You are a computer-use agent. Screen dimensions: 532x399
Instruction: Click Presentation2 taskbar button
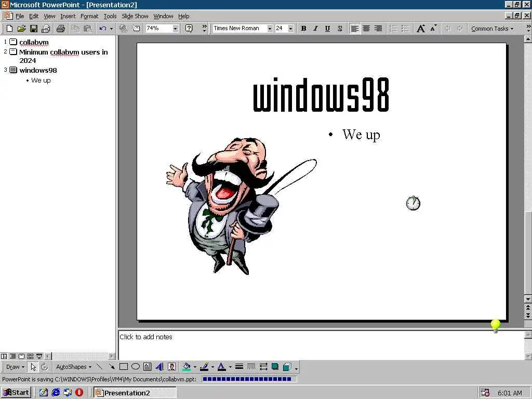pos(135,393)
